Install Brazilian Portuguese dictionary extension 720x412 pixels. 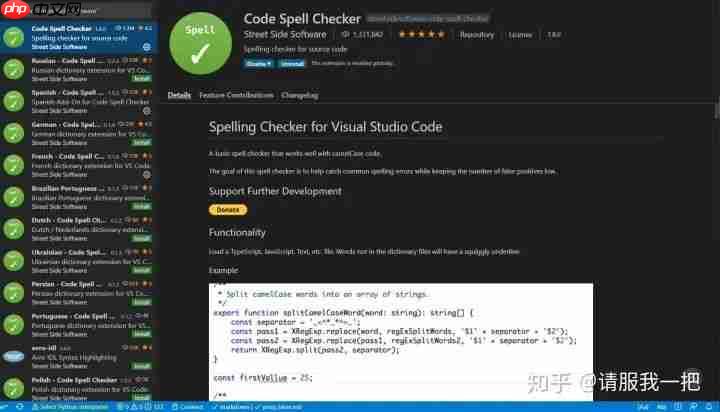(141, 206)
